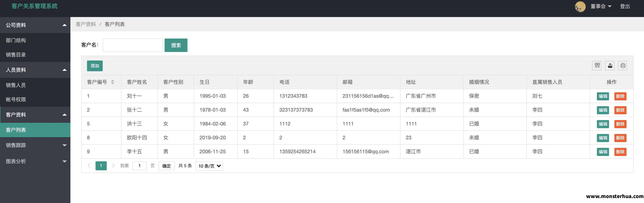Open 销售人员 in the sidebar
This screenshot has height=203, width=644.
pyautogui.click(x=35, y=85)
